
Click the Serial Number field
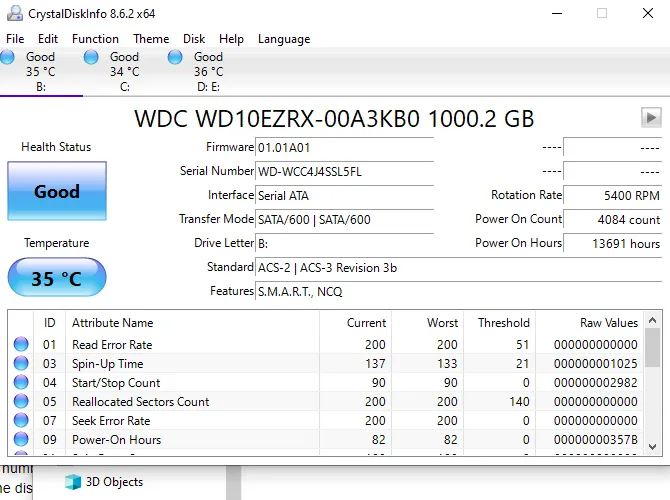coord(344,172)
